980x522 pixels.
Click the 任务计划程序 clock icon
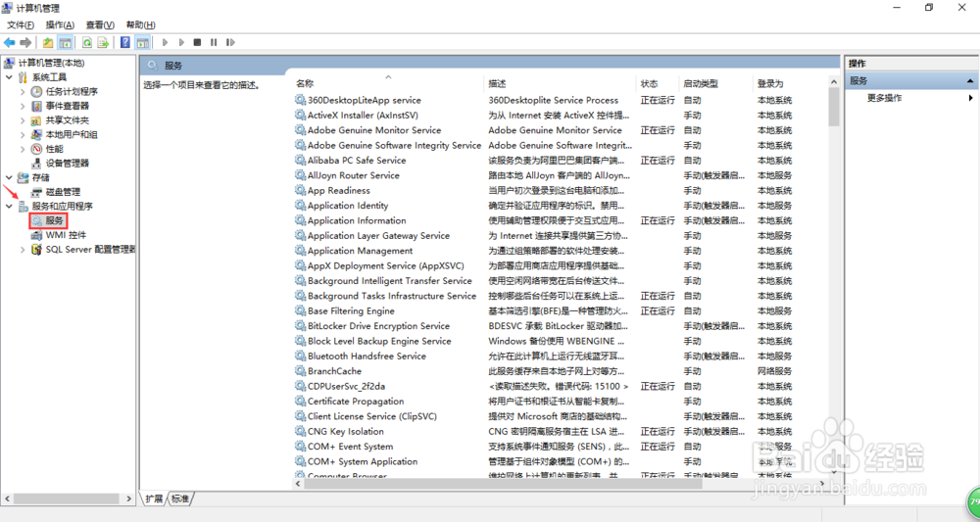click(37, 92)
